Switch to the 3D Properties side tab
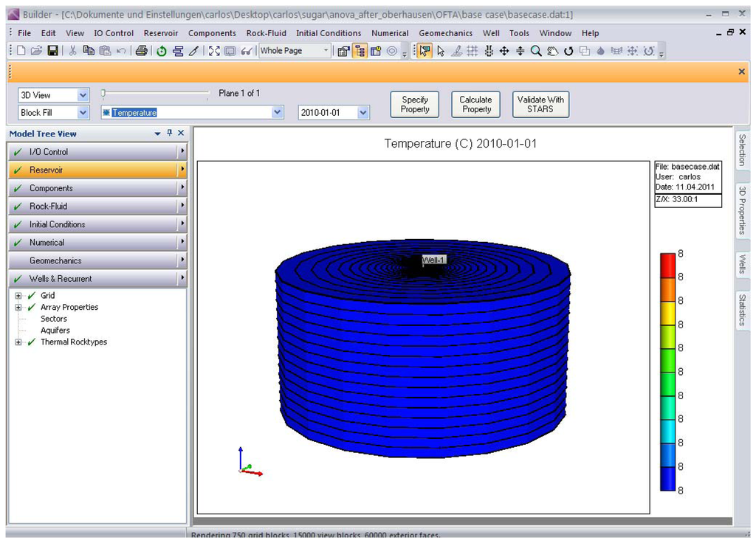The height and width of the screenshot is (543, 756). 742,210
